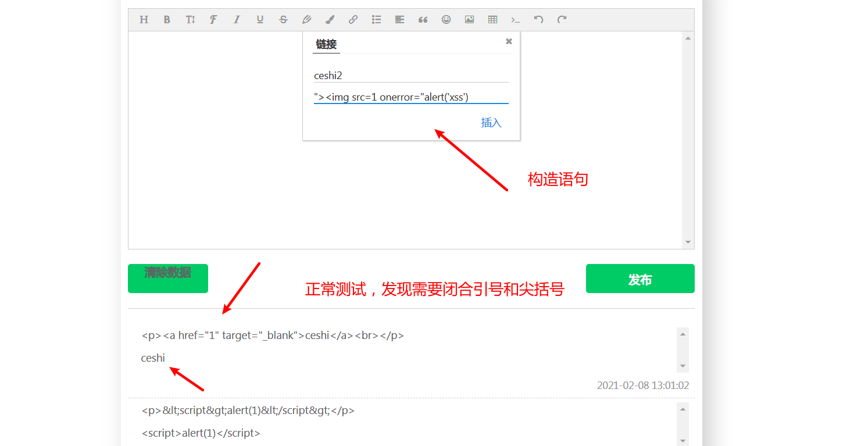Insert a blockquote

point(423,20)
